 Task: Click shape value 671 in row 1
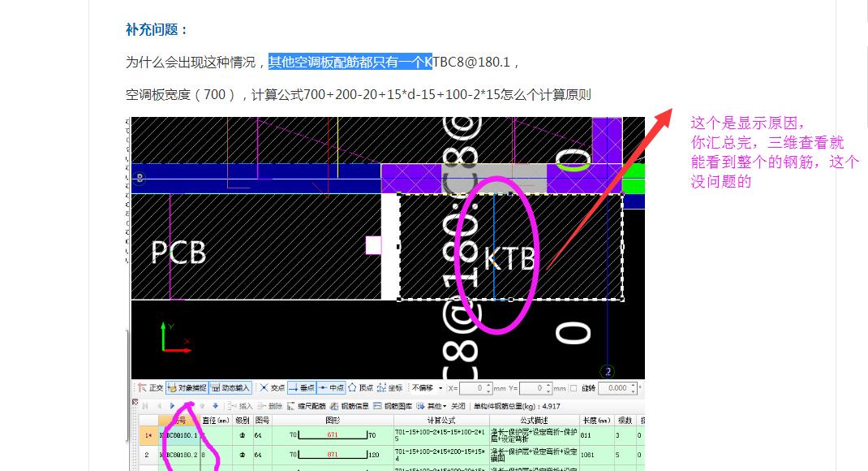pos(332,435)
